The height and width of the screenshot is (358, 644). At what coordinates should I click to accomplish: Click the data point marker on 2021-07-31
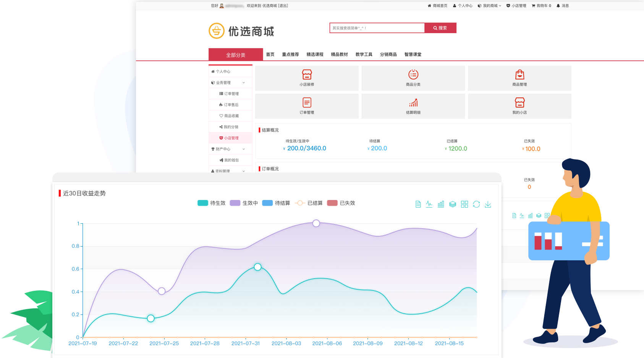(x=257, y=267)
